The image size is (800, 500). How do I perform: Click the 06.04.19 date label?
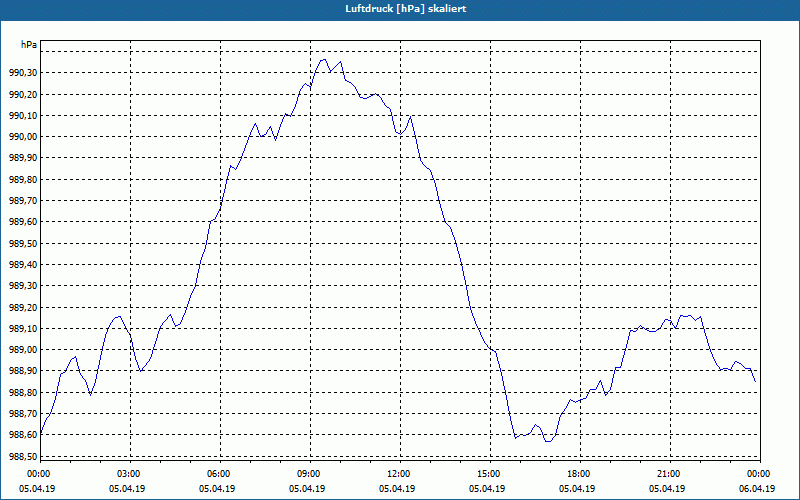tap(757, 489)
